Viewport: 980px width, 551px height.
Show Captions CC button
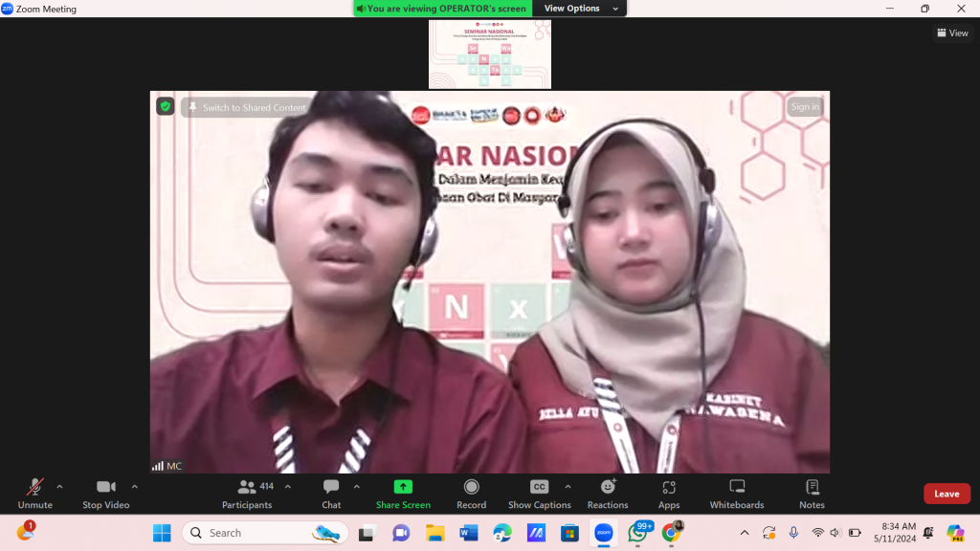539,488
